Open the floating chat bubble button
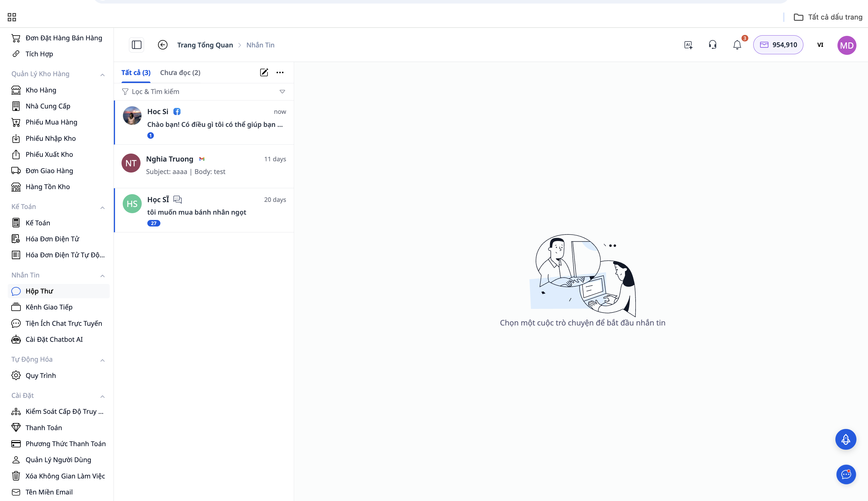Viewport: 868px width, 501px height. [x=846, y=474]
